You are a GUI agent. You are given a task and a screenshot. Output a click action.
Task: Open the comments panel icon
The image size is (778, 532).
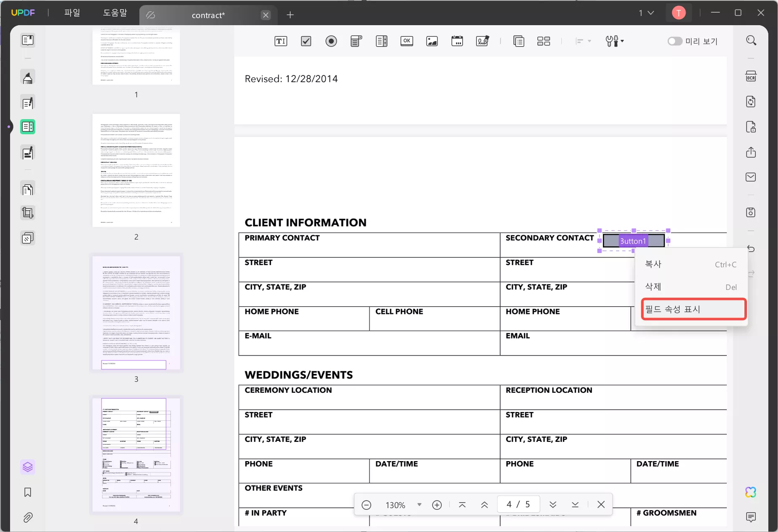coord(751,517)
